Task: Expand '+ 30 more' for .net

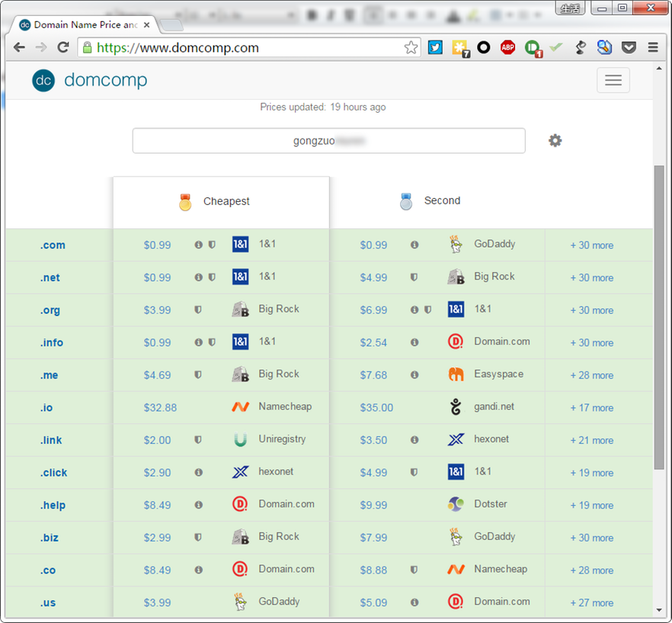Action: pyautogui.click(x=591, y=278)
